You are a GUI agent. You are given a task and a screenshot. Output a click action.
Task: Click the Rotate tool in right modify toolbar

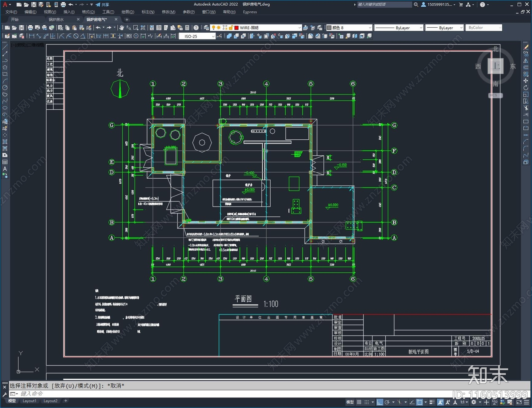pos(526,88)
